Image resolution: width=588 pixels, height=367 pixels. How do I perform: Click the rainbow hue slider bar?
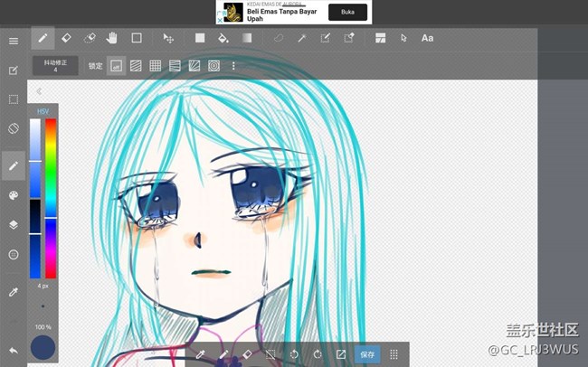coord(51,198)
